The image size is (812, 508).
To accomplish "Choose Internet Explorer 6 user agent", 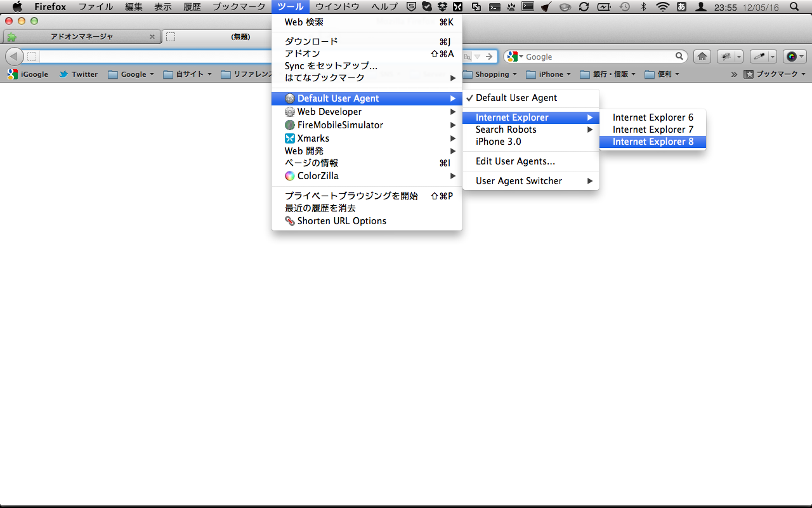I will pyautogui.click(x=653, y=117).
